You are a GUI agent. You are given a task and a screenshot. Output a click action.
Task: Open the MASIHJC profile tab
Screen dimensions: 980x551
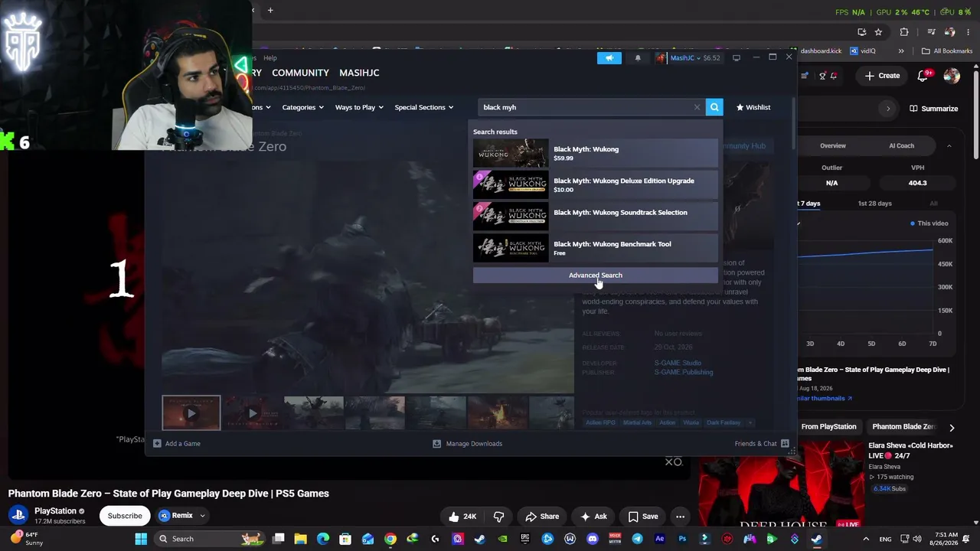(359, 73)
